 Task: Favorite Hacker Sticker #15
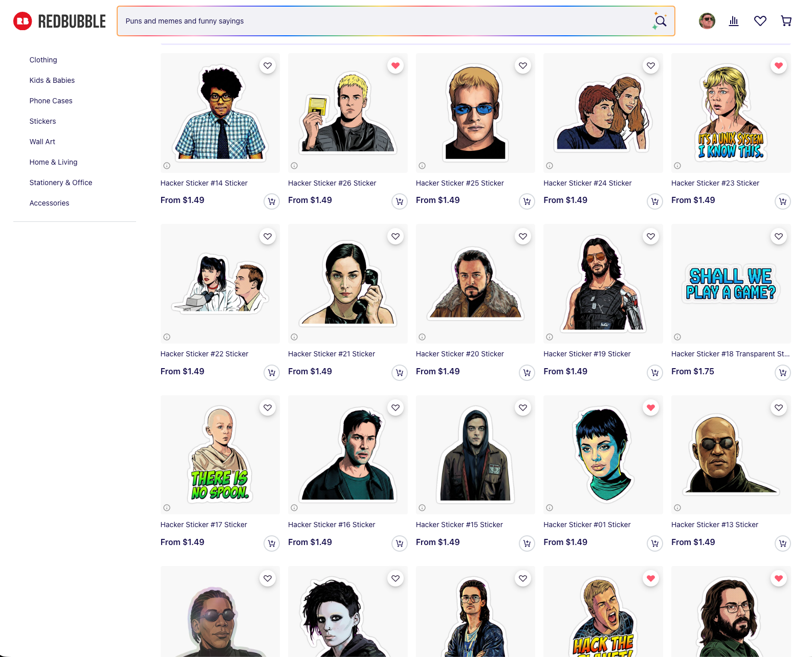coord(523,407)
